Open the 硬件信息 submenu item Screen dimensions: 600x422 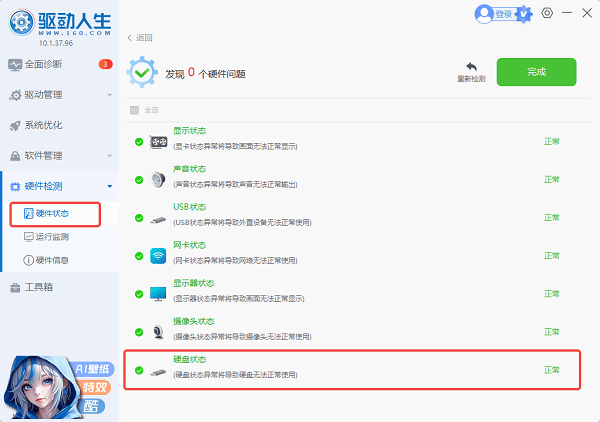[x=52, y=260]
